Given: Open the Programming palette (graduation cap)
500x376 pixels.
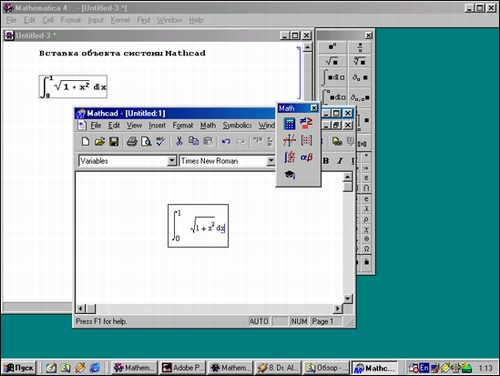Looking at the screenshot, I should coord(289,174).
